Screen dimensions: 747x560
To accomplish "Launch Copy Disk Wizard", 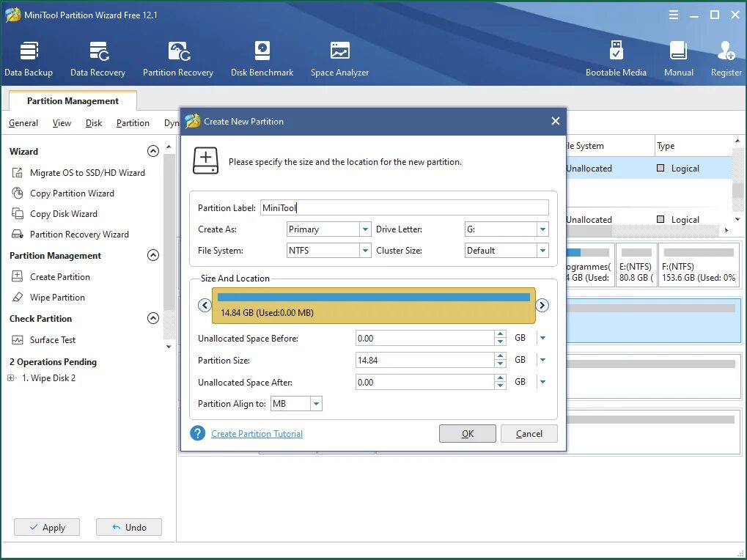I will pyautogui.click(x=54, y=214).
